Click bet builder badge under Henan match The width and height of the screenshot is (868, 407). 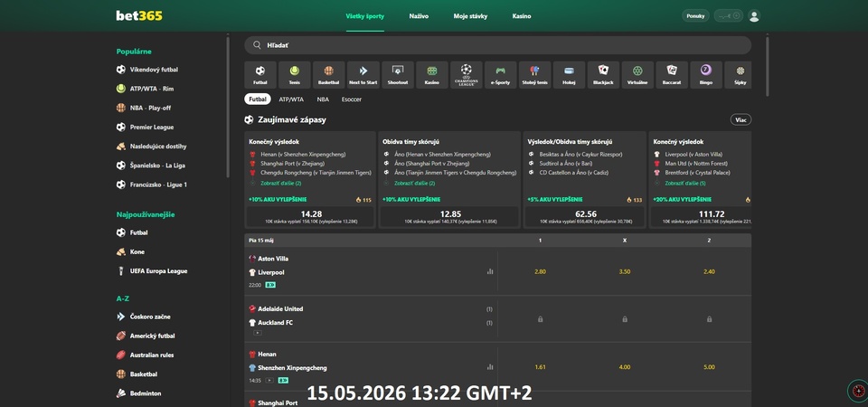click(283, 381)
